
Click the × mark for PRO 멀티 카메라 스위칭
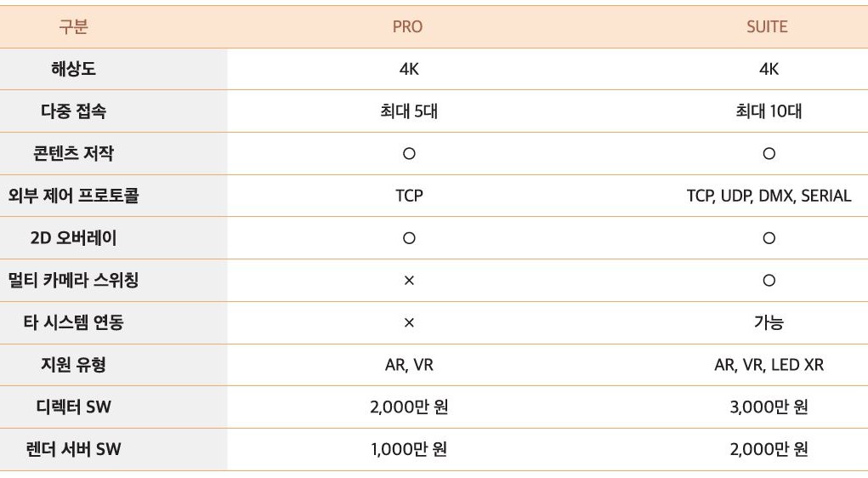[x=409, y=281]
